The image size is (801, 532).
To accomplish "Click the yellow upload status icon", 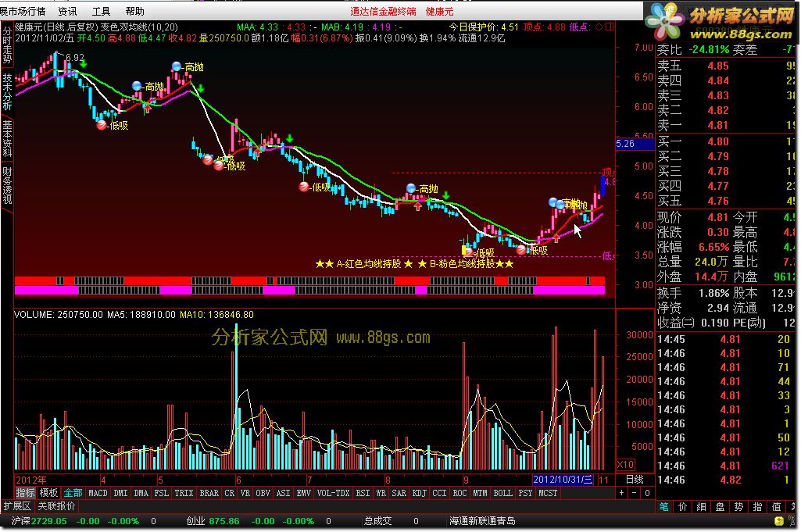I will [778, 521].
